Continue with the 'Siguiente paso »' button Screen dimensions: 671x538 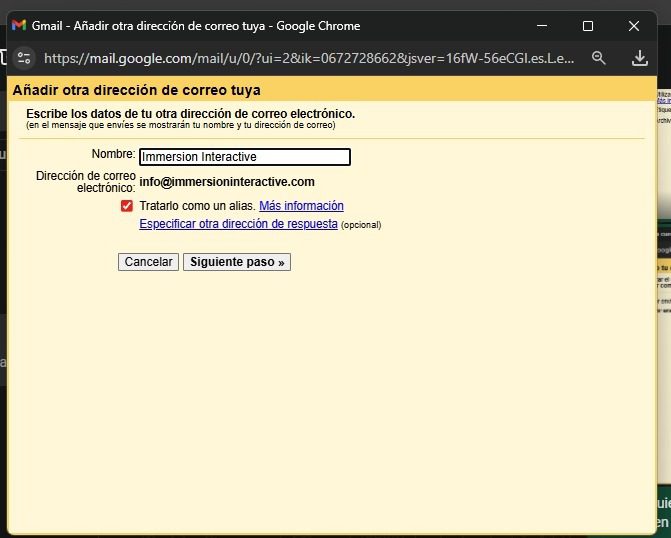(x=236, y=262)
